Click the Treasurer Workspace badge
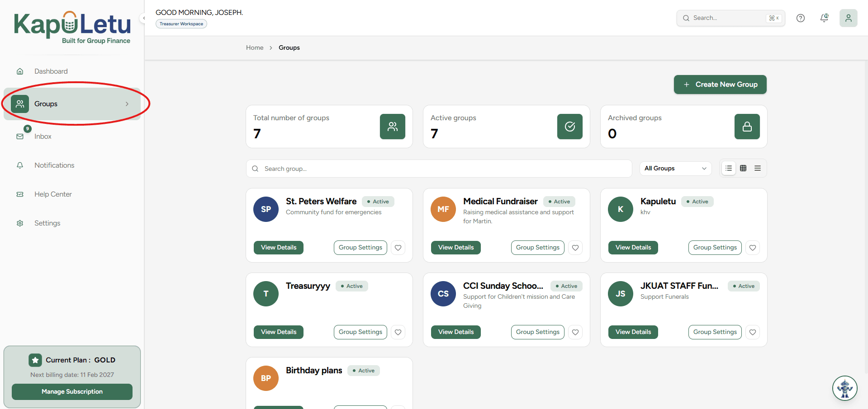 coord(181,24)
